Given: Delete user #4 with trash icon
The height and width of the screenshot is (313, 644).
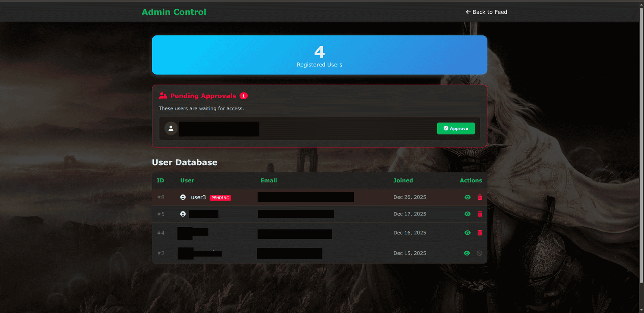Looking at the screenshot, I should (x=480, y=233).
